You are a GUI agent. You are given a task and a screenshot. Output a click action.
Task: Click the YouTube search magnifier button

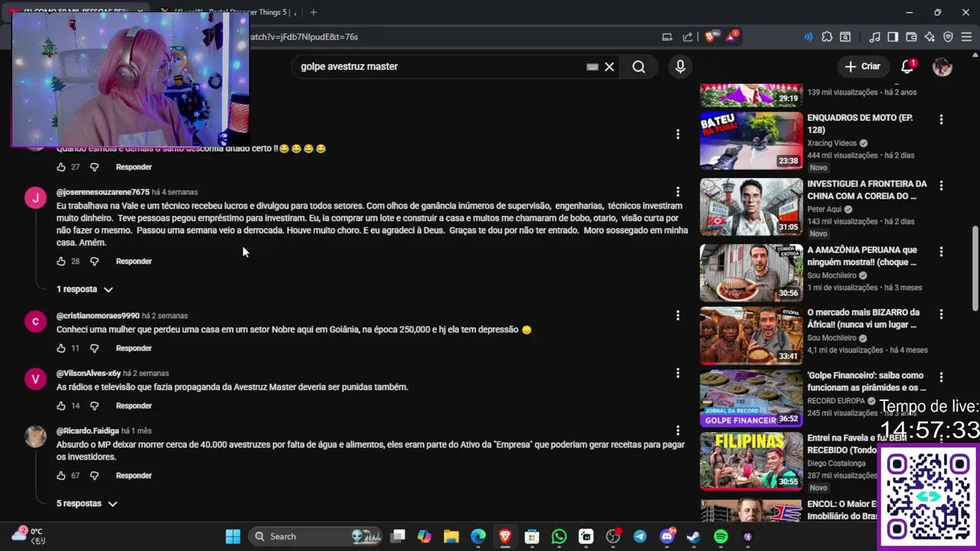point(639,67)
